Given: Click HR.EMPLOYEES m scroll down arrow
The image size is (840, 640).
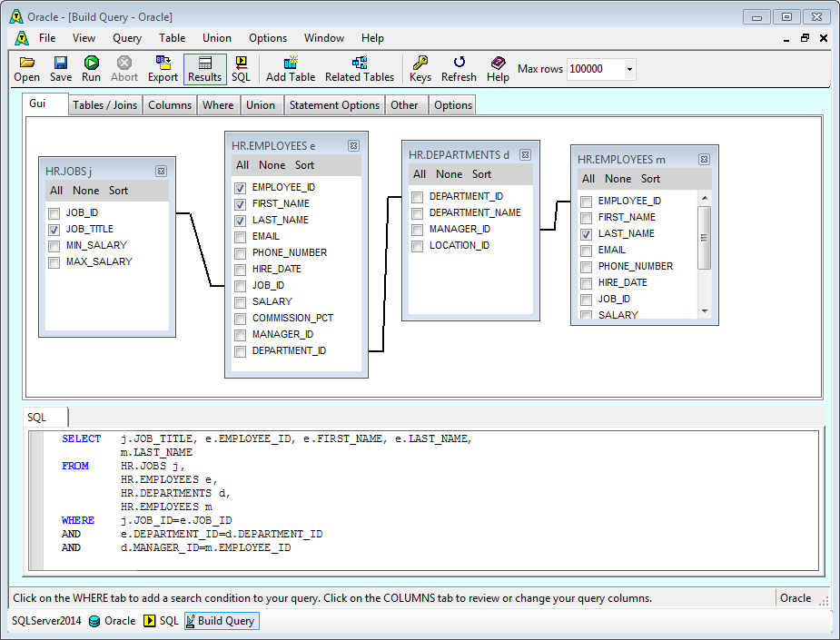Looking at the screenshot, I should tap(705, 311).
